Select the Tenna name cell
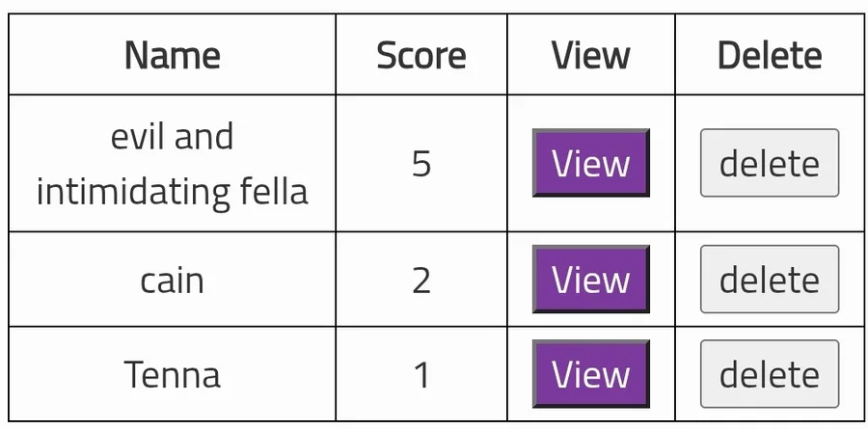Screen dimensions: 868x429 click(173, 374)
